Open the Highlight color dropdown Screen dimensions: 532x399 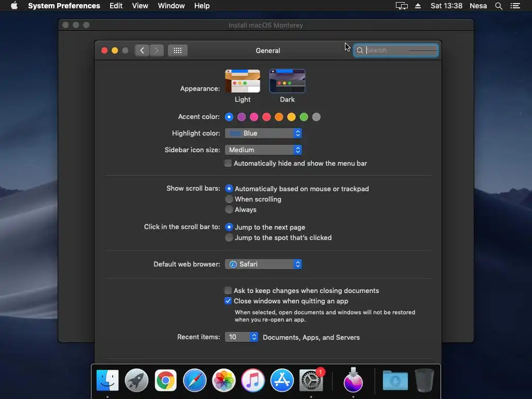263,134
